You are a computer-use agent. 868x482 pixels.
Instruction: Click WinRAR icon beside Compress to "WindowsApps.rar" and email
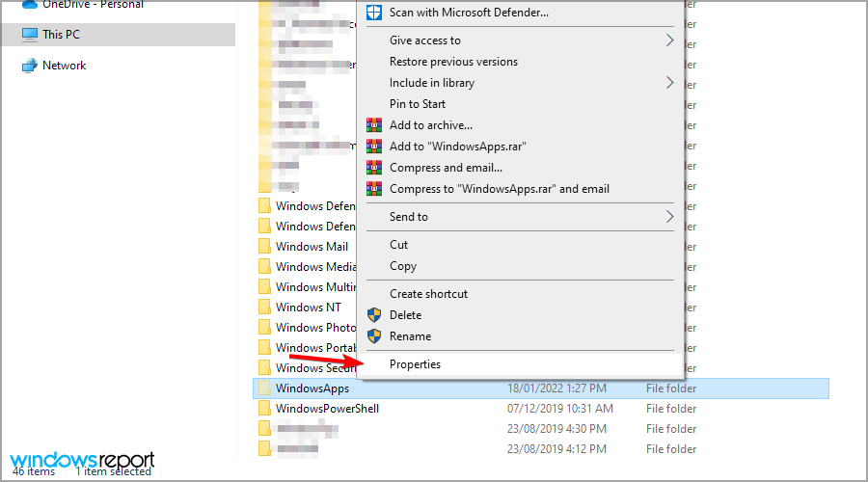374,189
